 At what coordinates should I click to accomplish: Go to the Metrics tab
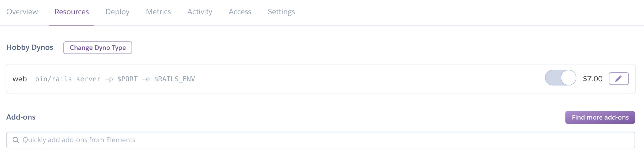(x=158, y=12)
